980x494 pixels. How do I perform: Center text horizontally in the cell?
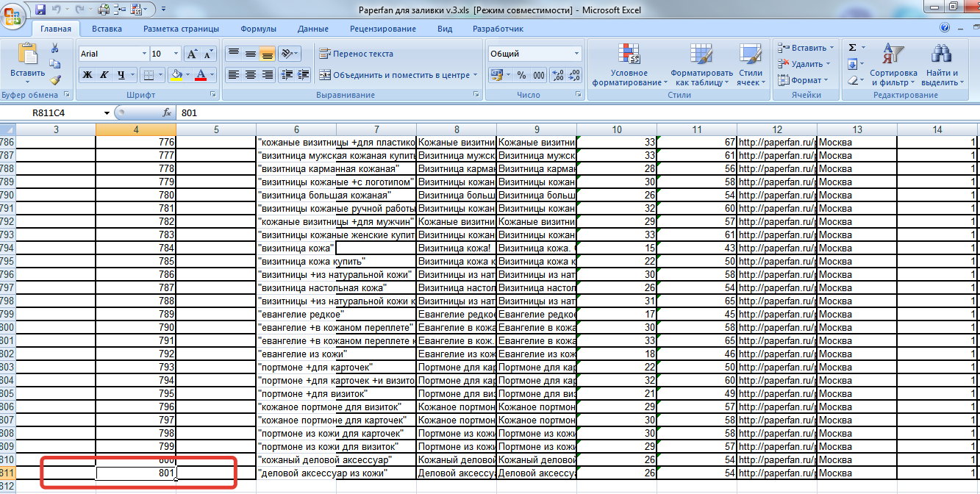click(251, 75)
